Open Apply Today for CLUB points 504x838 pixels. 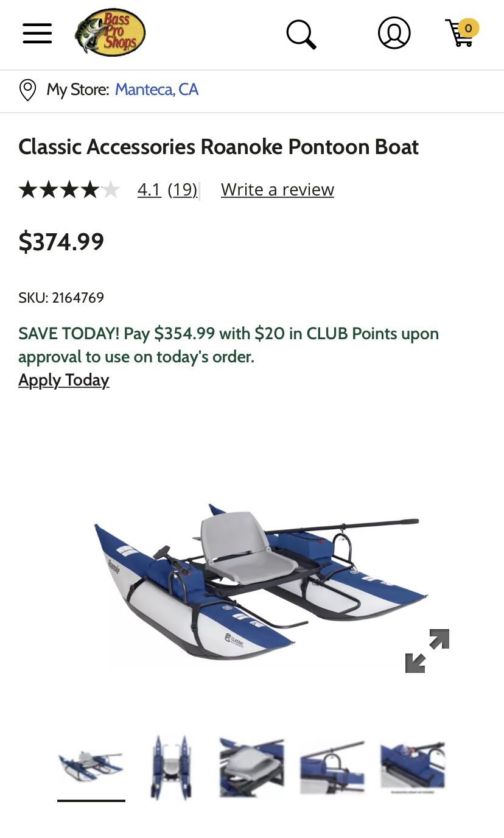click(63, 380)
